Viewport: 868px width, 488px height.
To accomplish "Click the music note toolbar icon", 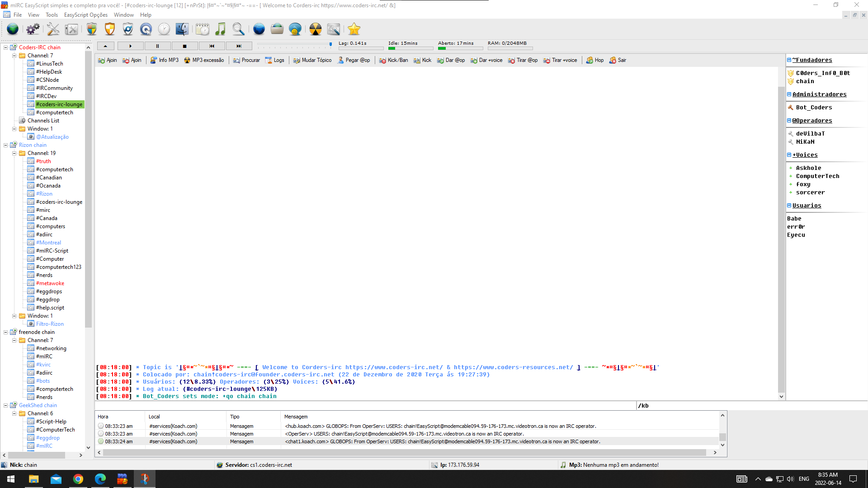I will click(x=220, y=29).
